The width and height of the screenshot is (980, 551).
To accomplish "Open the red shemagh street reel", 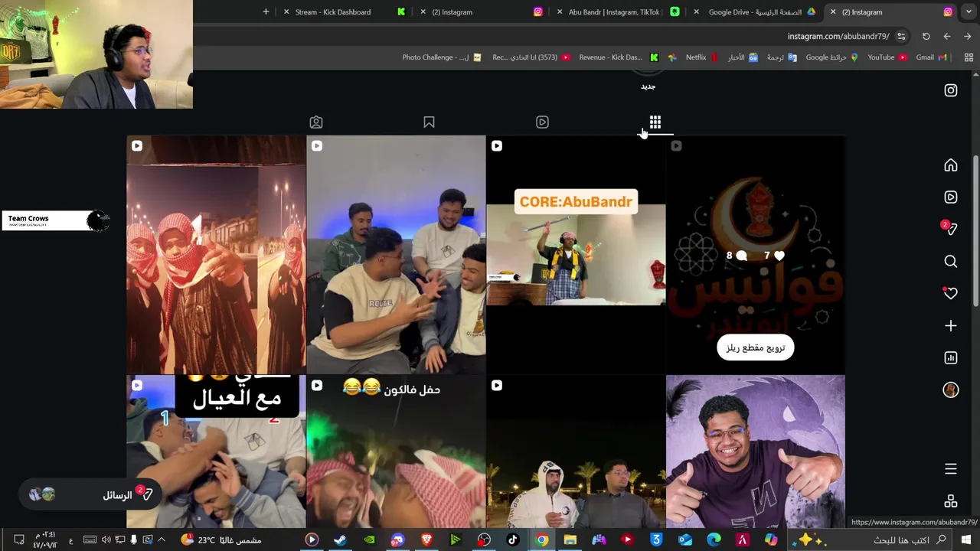I will [216, 255].
